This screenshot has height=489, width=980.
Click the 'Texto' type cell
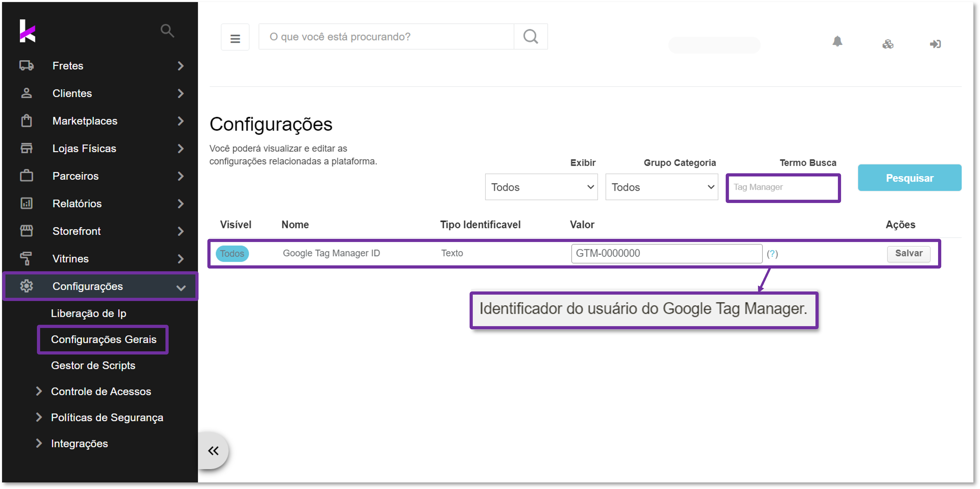click(x=452, y=253)
